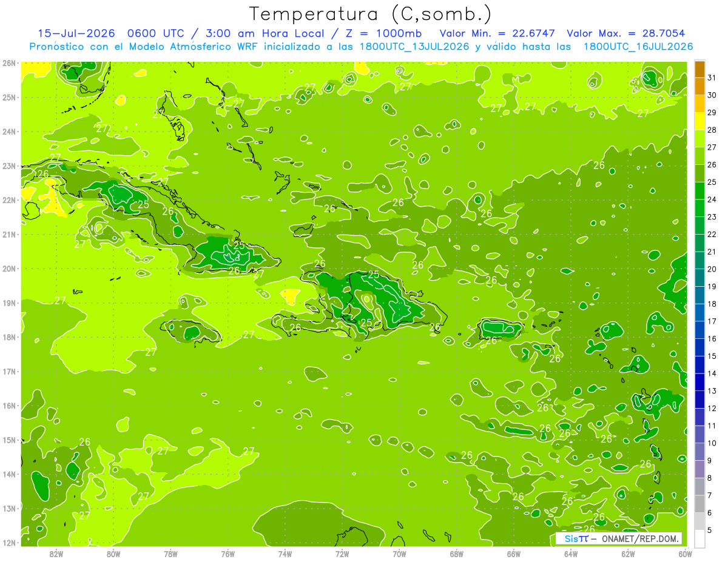The image size is (728, 562).
Task: Click the '12N' latitude label
Action: (x=9, y=543)
